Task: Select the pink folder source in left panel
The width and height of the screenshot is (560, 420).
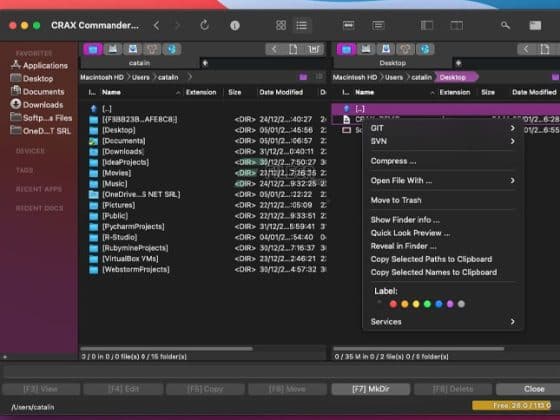Action: coord(93,49)
